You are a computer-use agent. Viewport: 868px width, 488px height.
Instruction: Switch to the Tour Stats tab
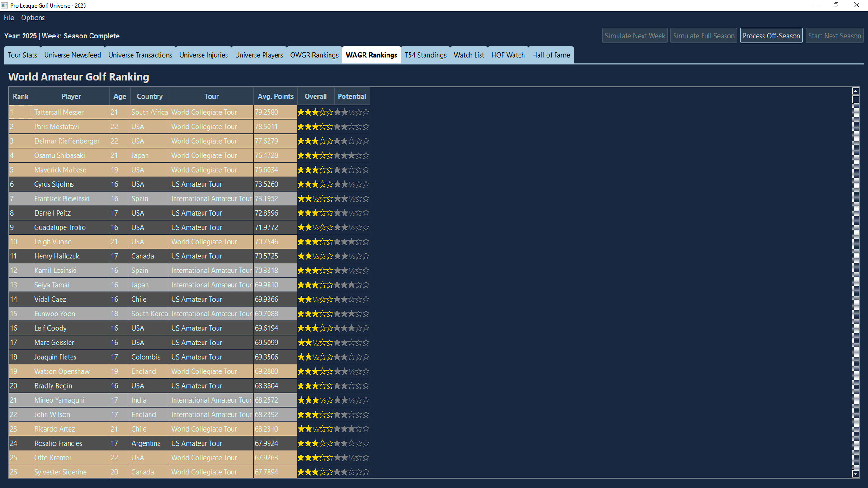tap(22, 55)
